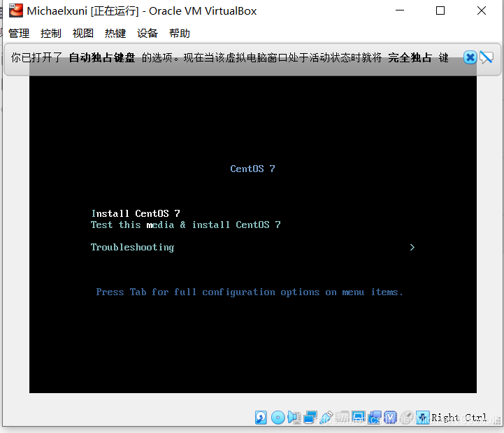The width and height of the screenshot is (504, 433).
Task: Click the CentOS 7 boot screen title
Action: (252, 169)
